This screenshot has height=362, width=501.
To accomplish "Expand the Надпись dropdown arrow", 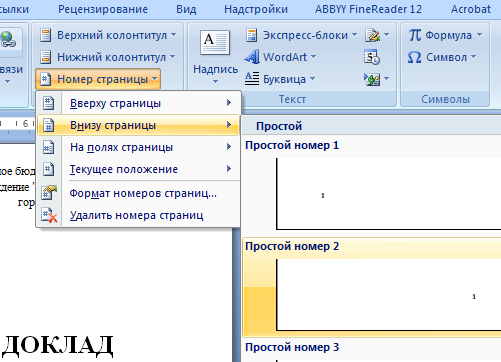I will coord(215,81).
